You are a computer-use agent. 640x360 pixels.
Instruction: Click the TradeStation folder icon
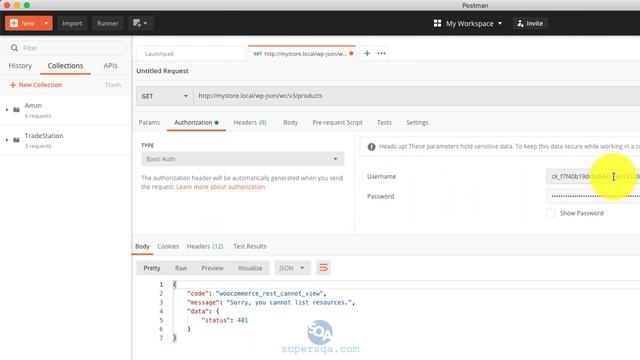[16, 140]
